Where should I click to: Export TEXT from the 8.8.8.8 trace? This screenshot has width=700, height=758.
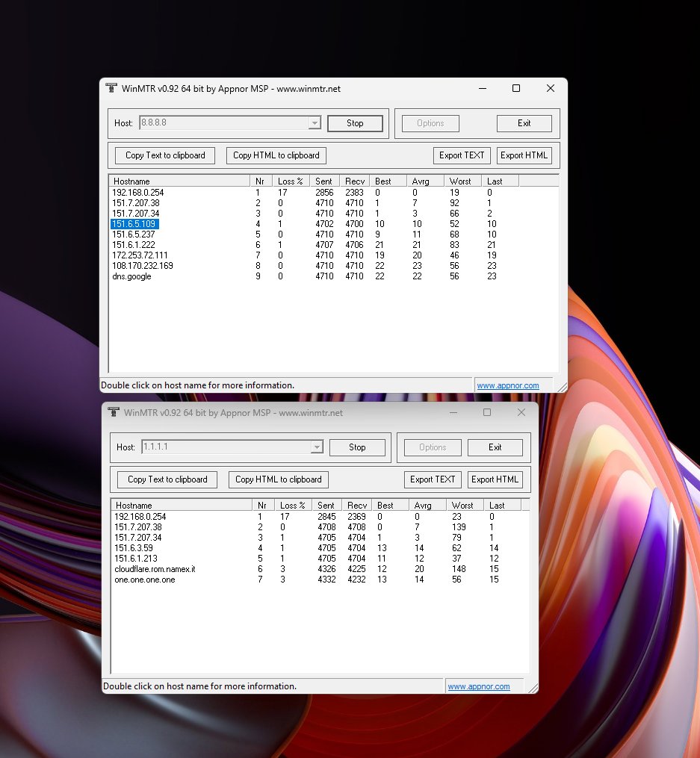tap(462, 155)
